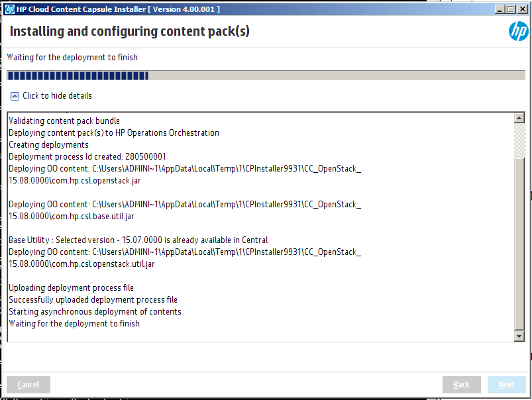Image resolution: width=532 pixels, height=400 pixels.
Task: Click the 'Installing and configuring content pack(s)' heading
Action: coord(129,31)
